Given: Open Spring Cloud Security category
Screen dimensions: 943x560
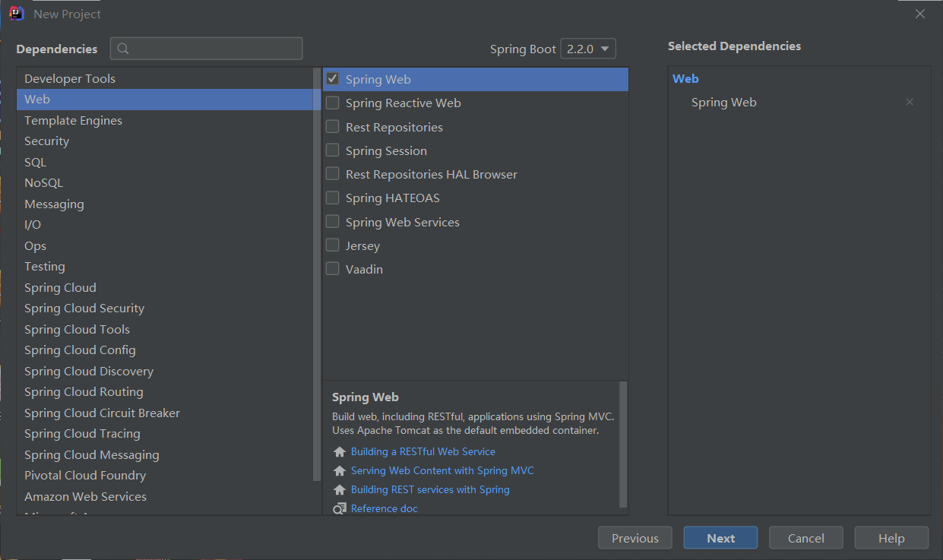Looking at the screenshot, I should click(x=165, y=308).
